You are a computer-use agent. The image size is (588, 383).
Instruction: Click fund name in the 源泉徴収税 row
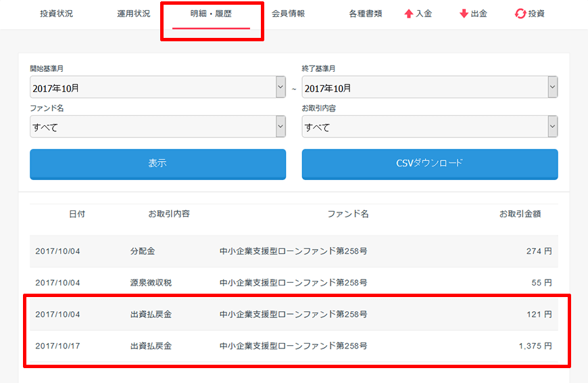tap(293, 283)
